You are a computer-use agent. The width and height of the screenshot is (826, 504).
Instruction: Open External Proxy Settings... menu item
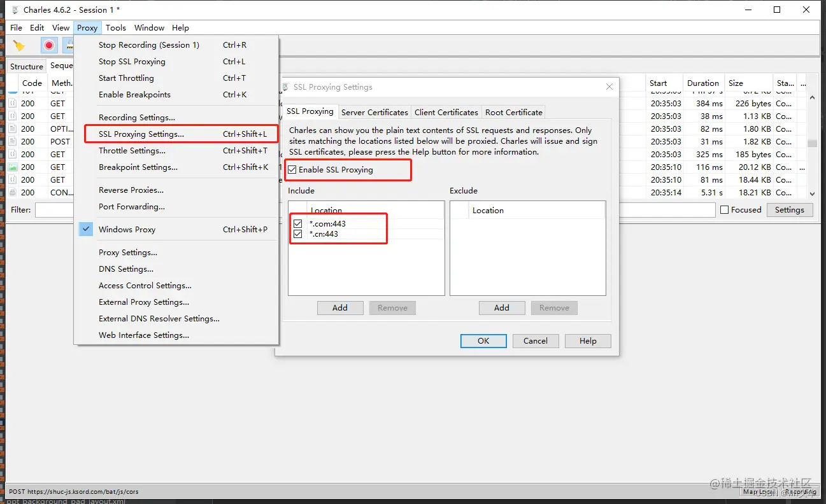(176, 302)
